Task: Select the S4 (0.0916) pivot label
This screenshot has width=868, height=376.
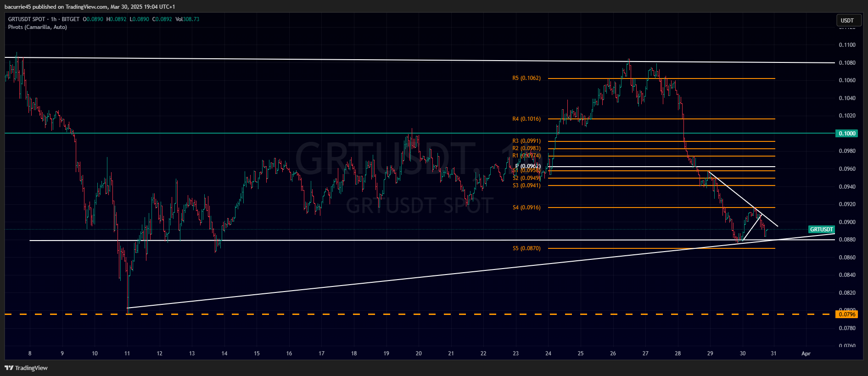Action: [x=526, y=208]
